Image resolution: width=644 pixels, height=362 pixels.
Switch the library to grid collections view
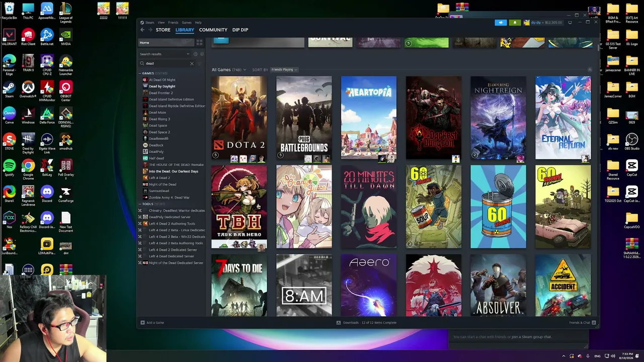(x=199, y=43)
